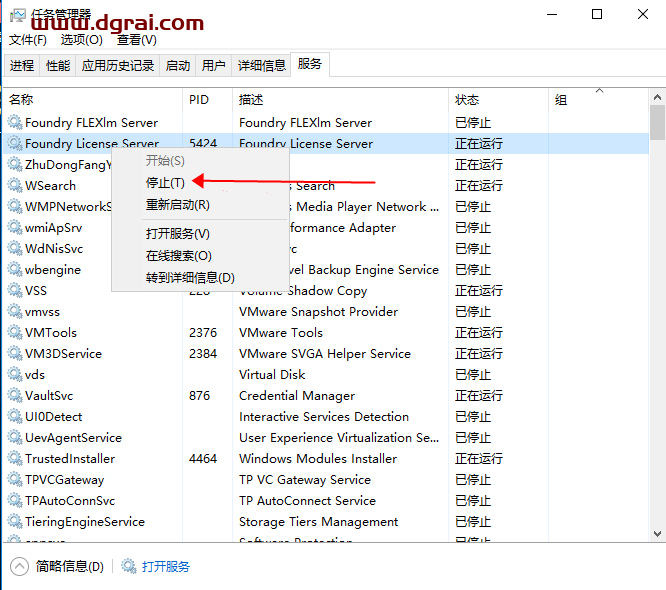Click service icon next to WSearch
Screen dimensions: 666x590
(x=14, y=186)
